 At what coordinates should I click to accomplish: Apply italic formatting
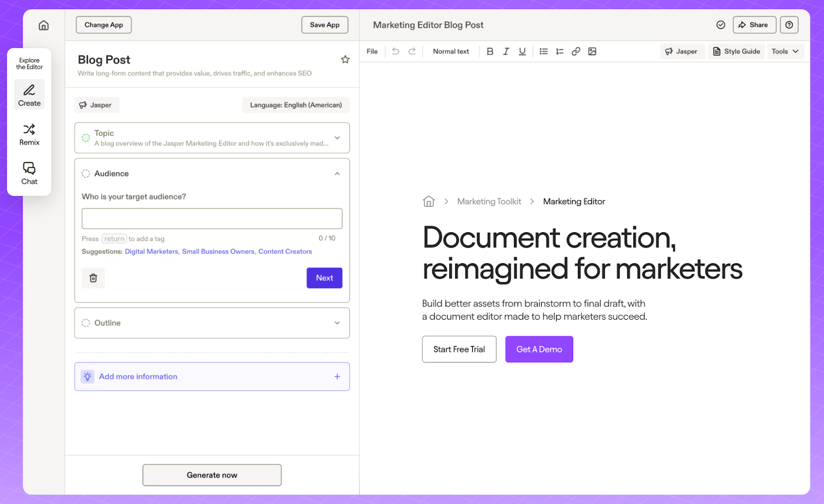point(506,51)
